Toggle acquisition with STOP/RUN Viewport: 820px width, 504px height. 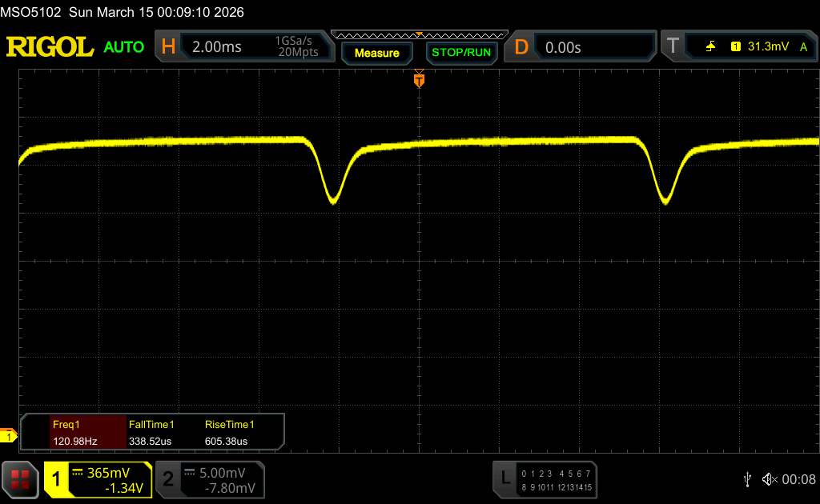point(460,53)
